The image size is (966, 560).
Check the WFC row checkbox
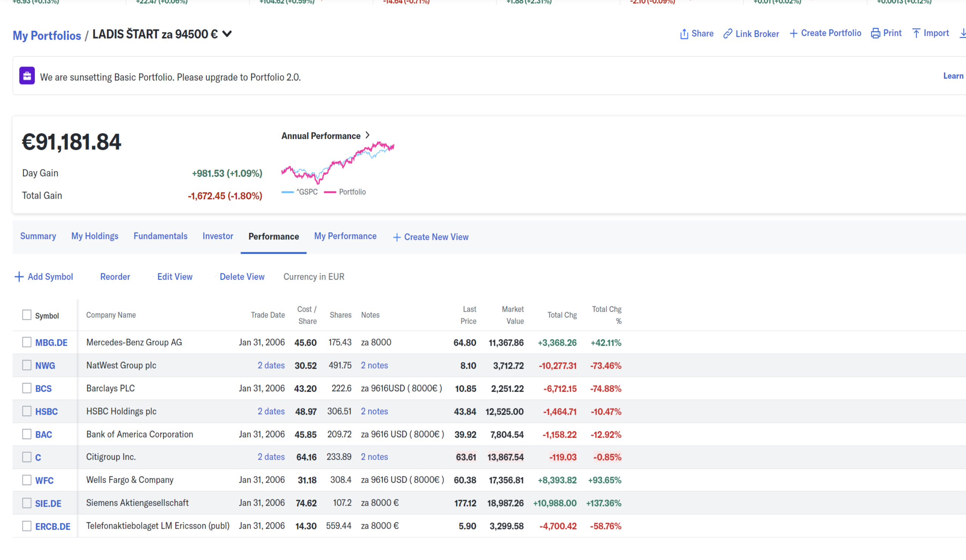point(26,480)
